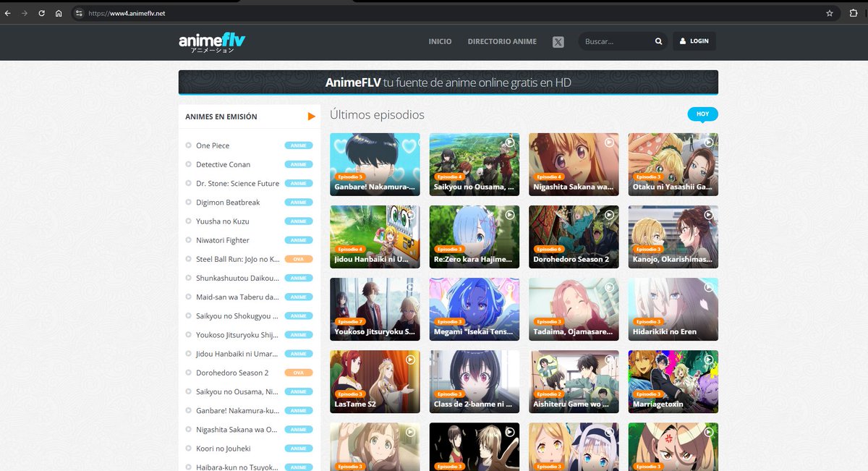Screen dimensions: 868x471
Task: Open Youkoso Jitsuryoku episode 7 thumbnail
Action: pos(375,309)
